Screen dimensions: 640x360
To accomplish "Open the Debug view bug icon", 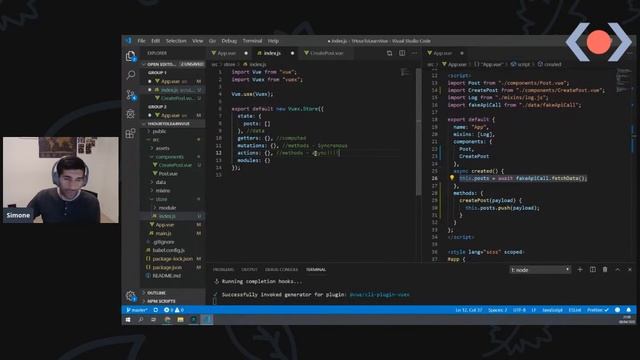I will pyautogui.click(x=131, y=114).
